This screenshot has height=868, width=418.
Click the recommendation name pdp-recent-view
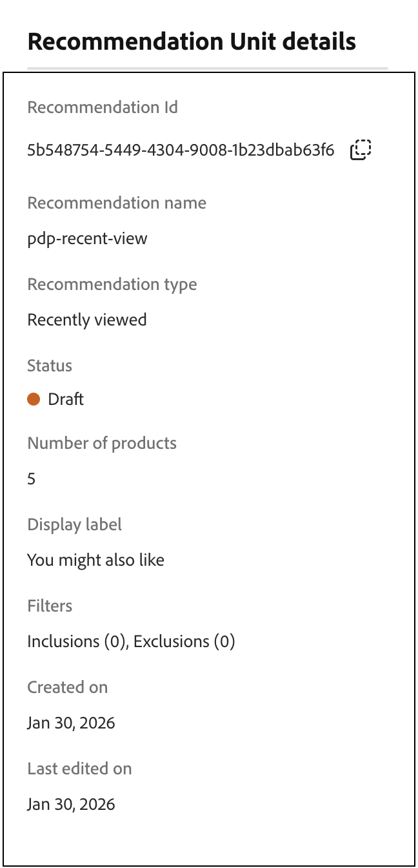click(86, 238)
